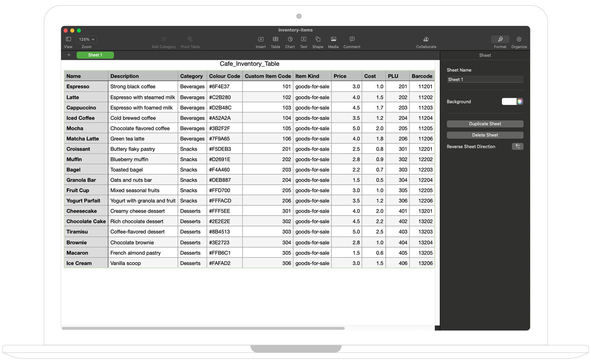591x364 pixels.
Task: Delete the current sheet
Action: point(485,135)
